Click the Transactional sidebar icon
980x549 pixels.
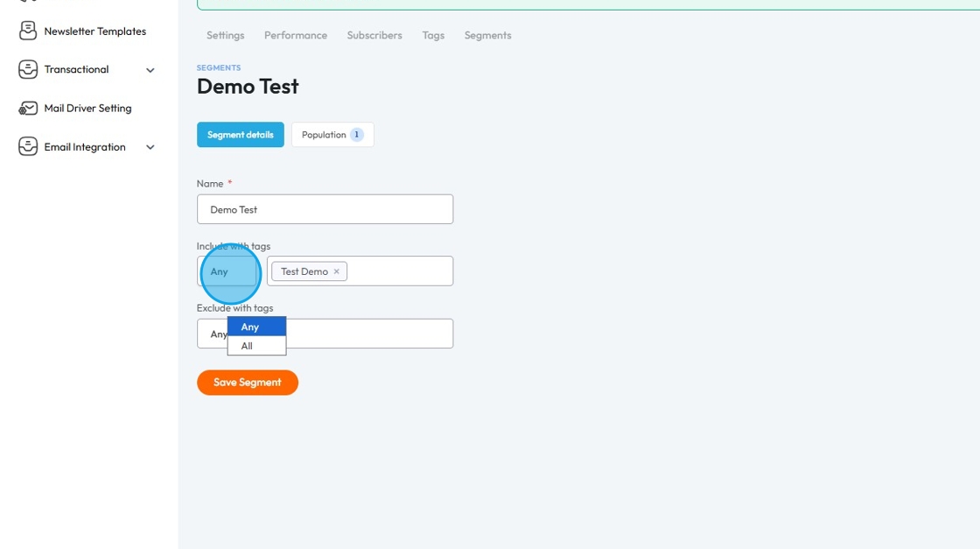pyautogui.click(x=27, y=69)
